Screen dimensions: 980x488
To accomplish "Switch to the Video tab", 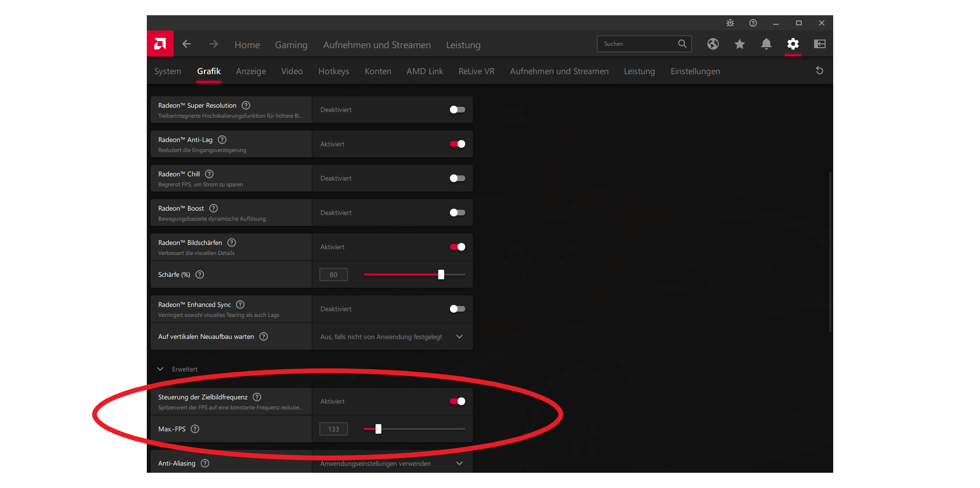I will pos(292,71).
